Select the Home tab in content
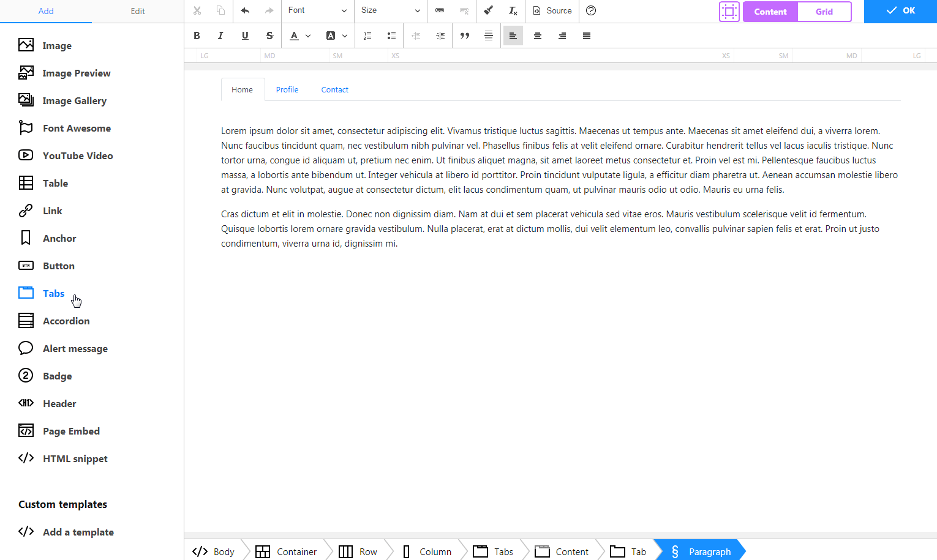This screenshot has height=560, width=937. pyautogui.click(x=243, y=89)
